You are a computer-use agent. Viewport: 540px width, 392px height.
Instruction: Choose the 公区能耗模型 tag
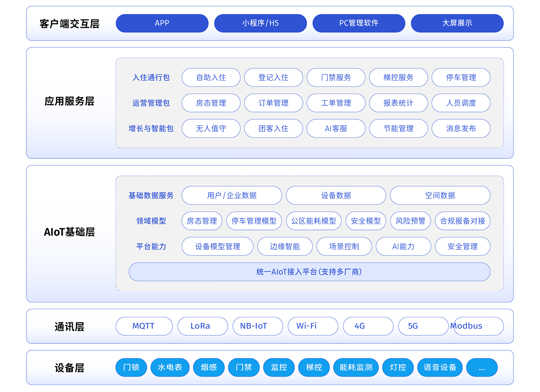click(x=313, y=221)
